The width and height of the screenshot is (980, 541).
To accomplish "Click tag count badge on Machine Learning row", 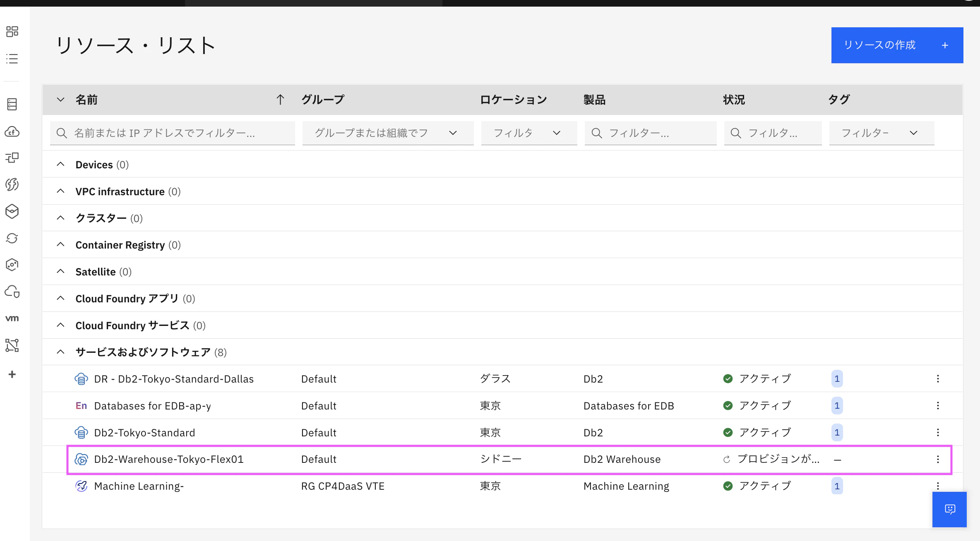I will pos(837,486).
